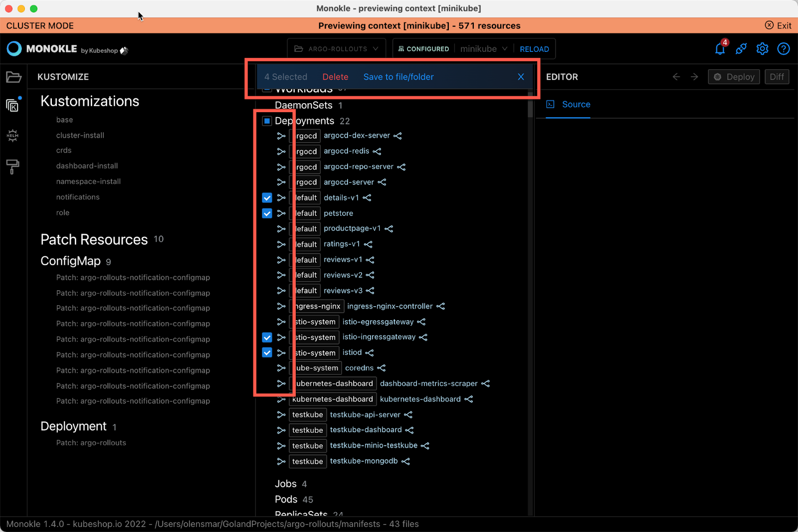Image resolution: width=798 pixels, height=532 pixels.
Task: Open the templates paint roller icon
Action: click(x=12, y=167)
